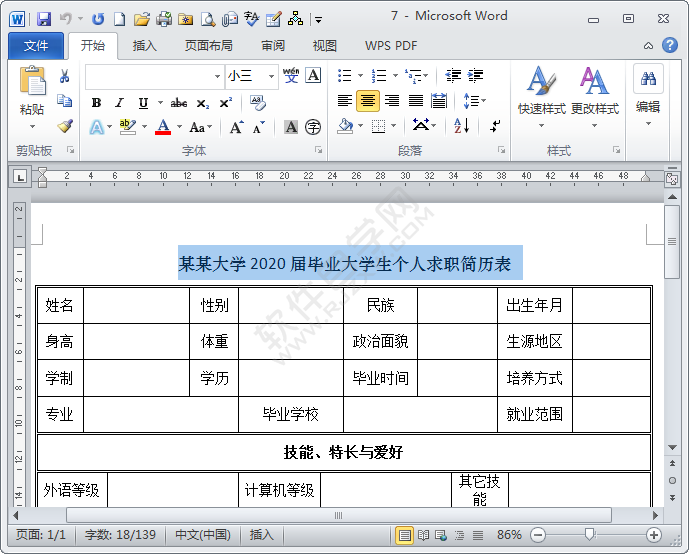Show paragraph marks icon

pyautogui.click(x=495, y=126)
